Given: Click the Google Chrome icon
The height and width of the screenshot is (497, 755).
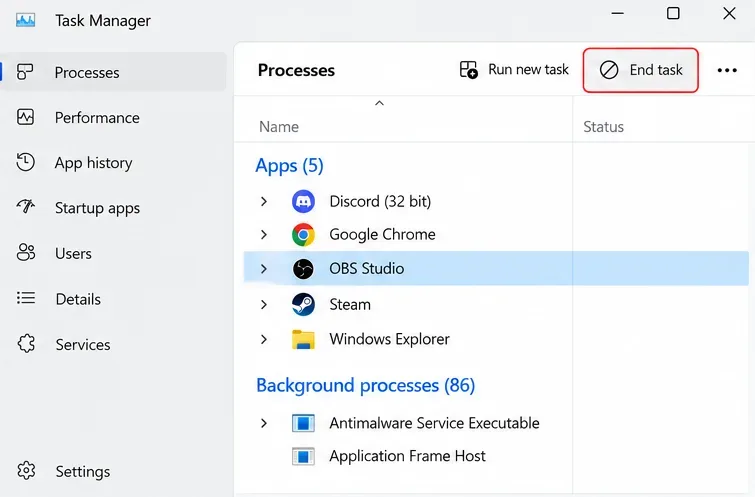Looking at the screenshot, I should (x=303, y=235).
